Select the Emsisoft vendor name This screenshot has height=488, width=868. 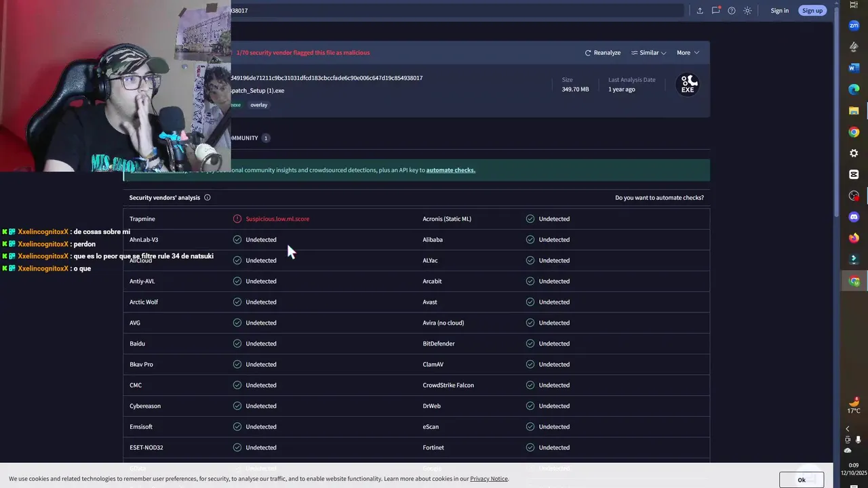pyautogui.click(x=141, y=427)
